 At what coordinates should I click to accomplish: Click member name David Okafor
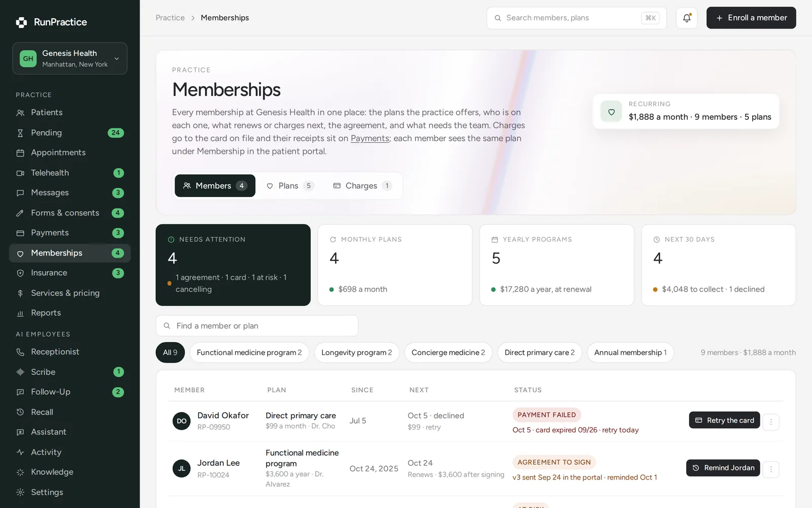pyautogui.click(x=223, y=416)
